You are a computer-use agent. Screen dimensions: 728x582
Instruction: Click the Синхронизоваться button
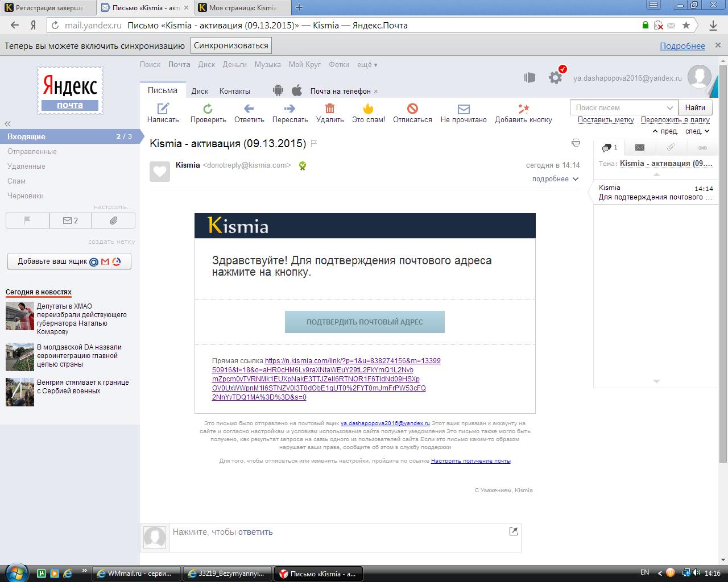click(231, 45)
